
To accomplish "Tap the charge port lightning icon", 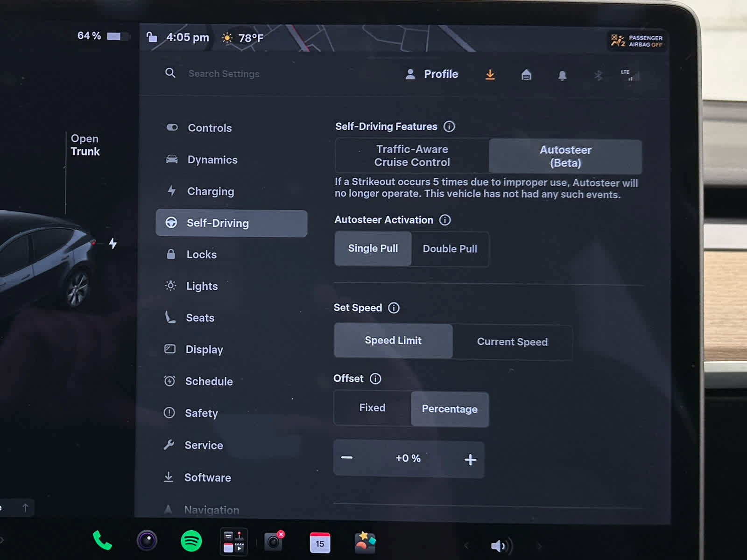I will click(x=113, y=243).
